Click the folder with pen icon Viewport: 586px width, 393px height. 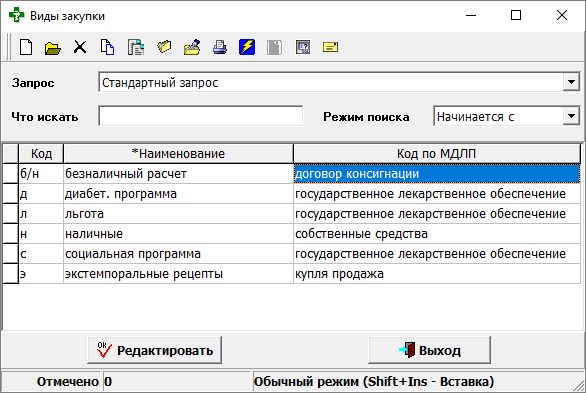(192, 47)
